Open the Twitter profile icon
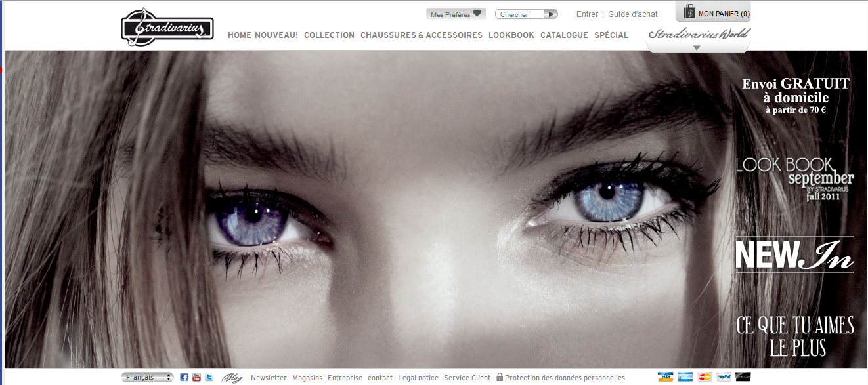Viewport: 868px width, 385px height. pyautogui.click(x=209, y=377)
